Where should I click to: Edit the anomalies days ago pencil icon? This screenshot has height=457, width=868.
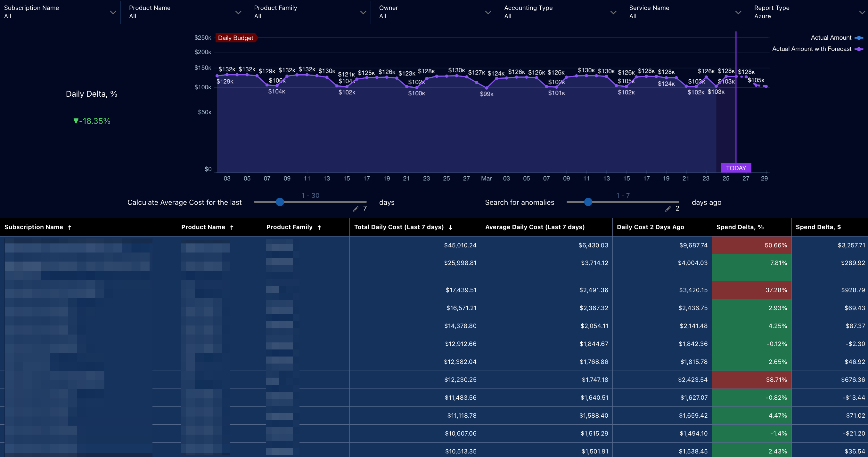(668, 209)
